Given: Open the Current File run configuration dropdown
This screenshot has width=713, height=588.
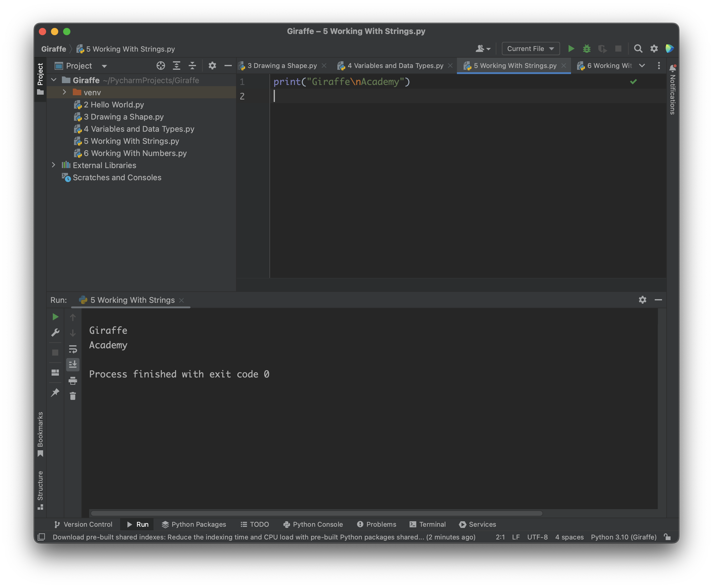Looking at the screenshot, I should (530, 49).
